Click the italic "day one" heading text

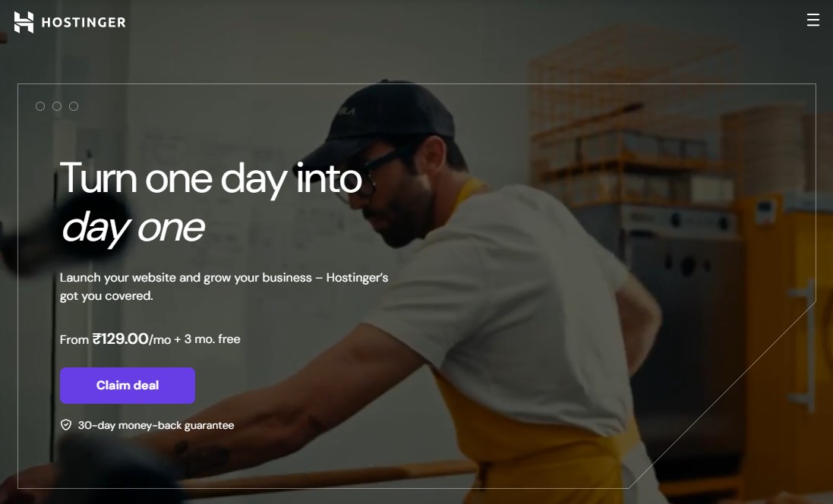tap(133, 228)
